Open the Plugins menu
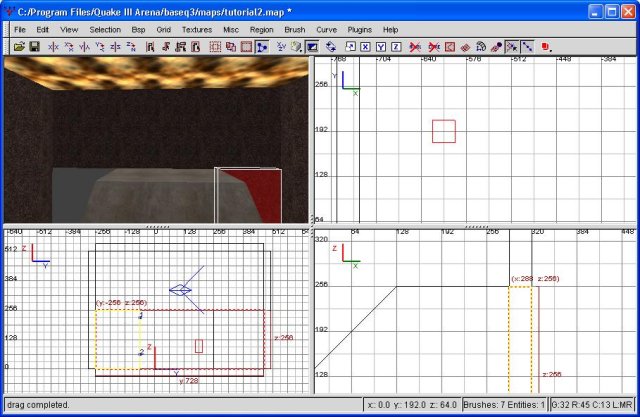Screen dimensions: 640x417 360,30
